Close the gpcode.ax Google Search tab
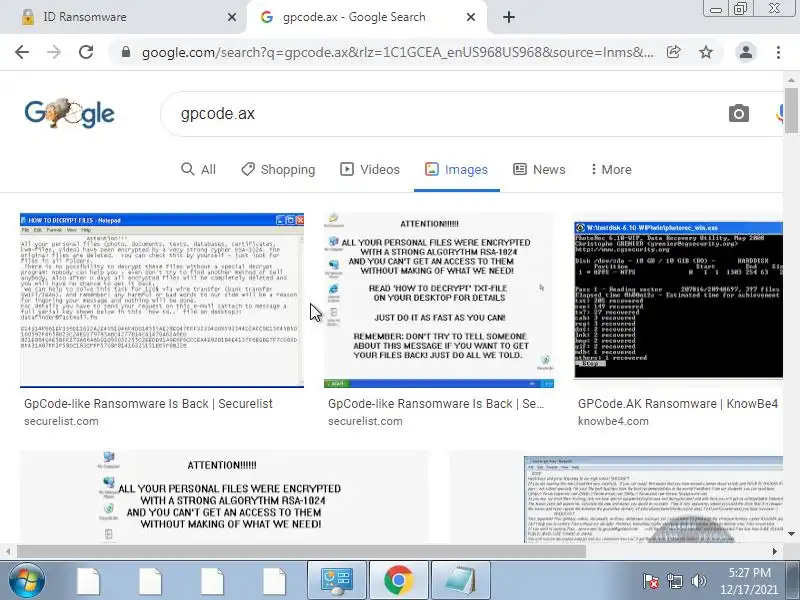The width and height of the screenshot is (800, 600). coord(471,17)
